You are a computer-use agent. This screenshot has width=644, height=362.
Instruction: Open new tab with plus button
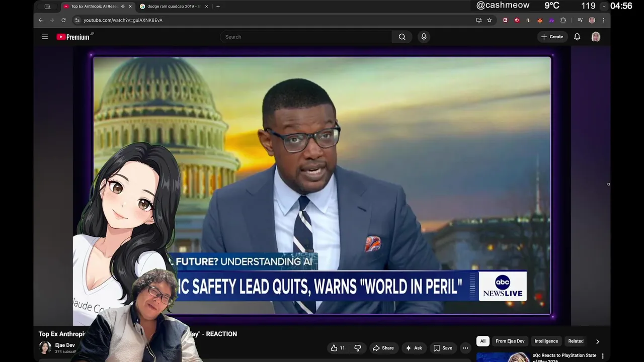coord(218,7)
